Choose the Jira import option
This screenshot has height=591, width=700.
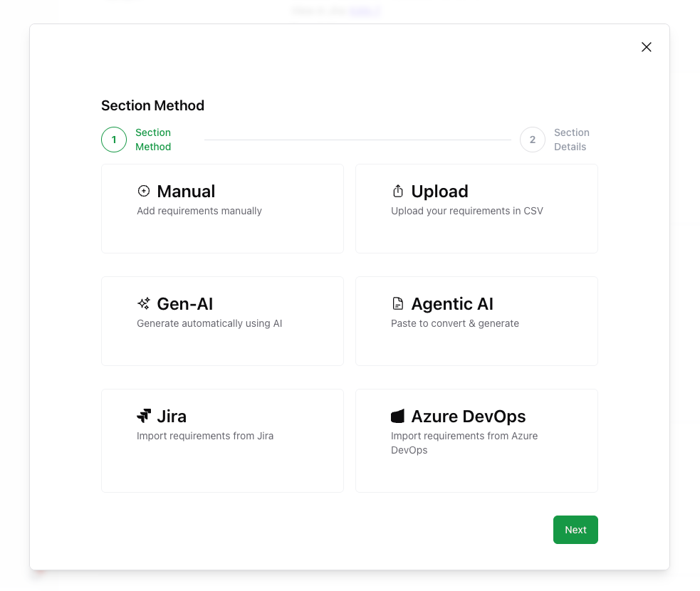pyautogui.click(x=222, y=440)
